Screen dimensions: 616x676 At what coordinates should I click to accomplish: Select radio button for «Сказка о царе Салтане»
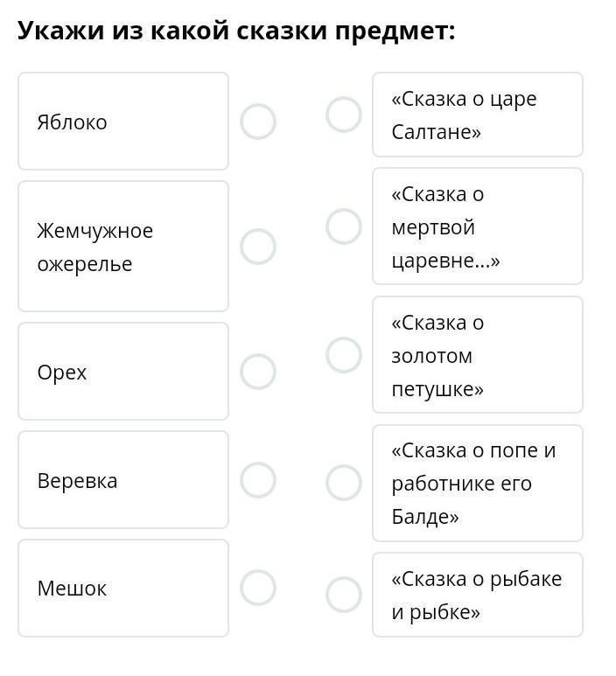pos(344,115)
